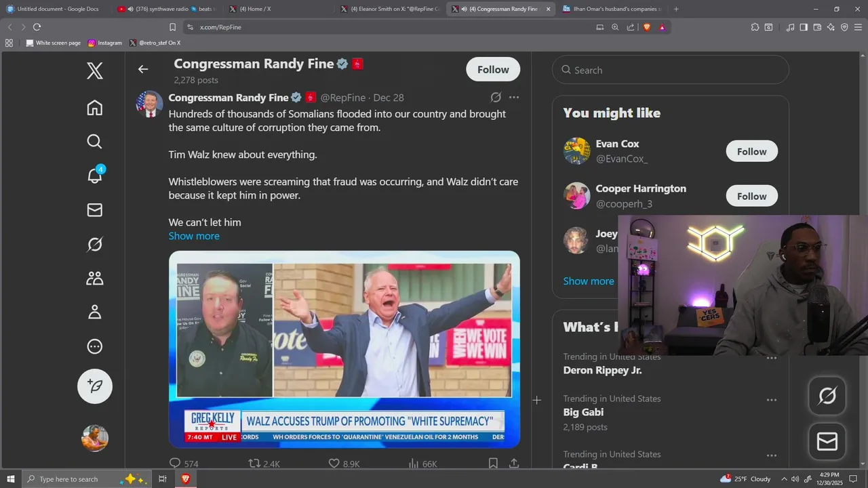This screenshot has width=868, height=488.
Task: Open browser Extensions puzzle icon
Action: tap(755, 27)
